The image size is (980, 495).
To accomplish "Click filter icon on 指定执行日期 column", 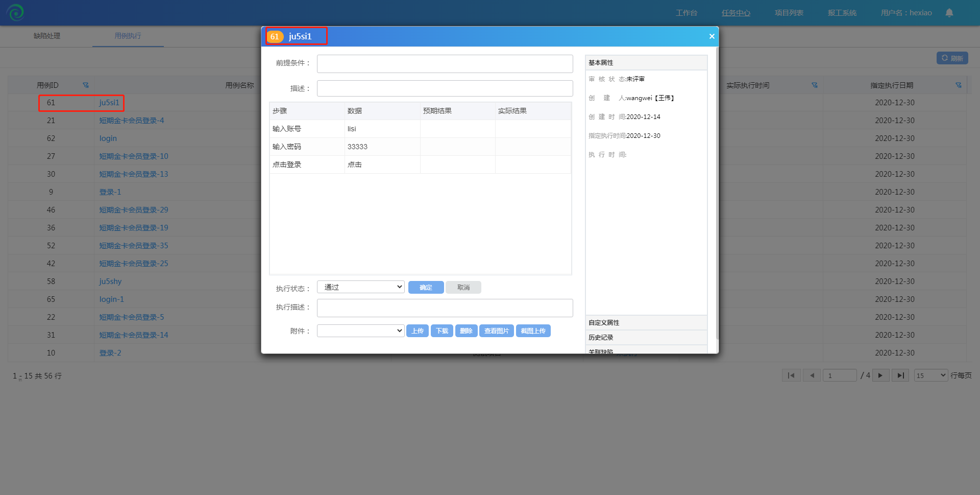I will click(958, 85).
